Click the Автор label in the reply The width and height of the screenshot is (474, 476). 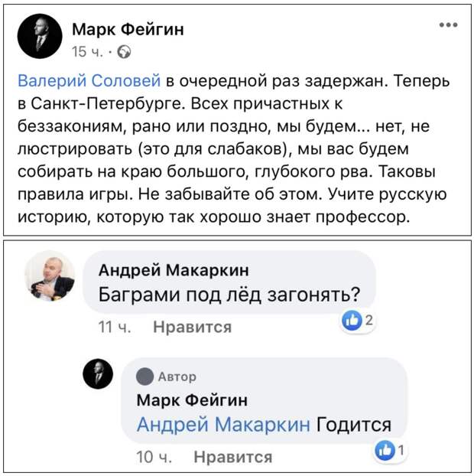click(177, 377)
